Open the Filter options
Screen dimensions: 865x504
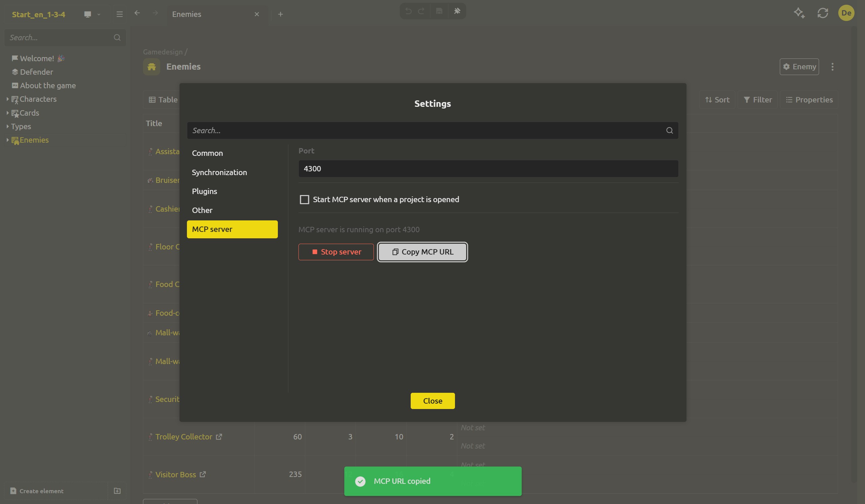coord(758,100)
